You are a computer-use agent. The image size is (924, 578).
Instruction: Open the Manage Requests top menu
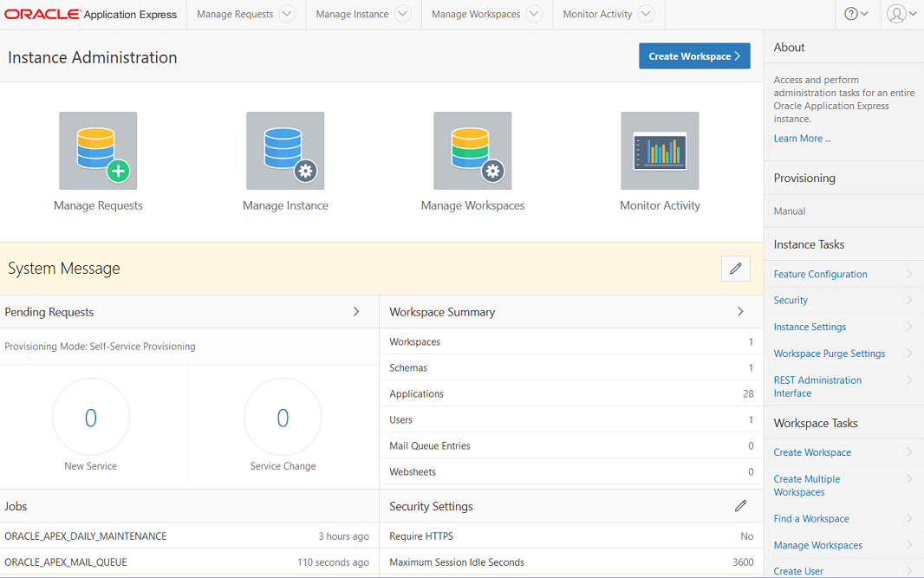point(235,14)
